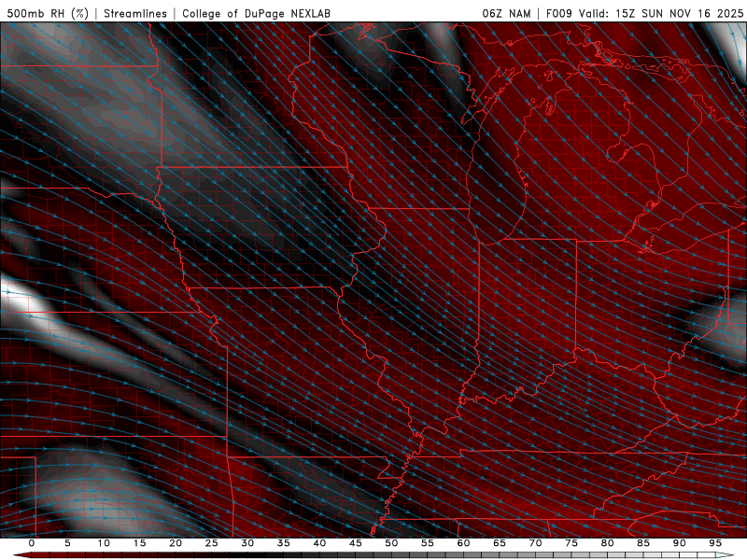Click the '10' value on the color scale

click(x=104, y=543)
